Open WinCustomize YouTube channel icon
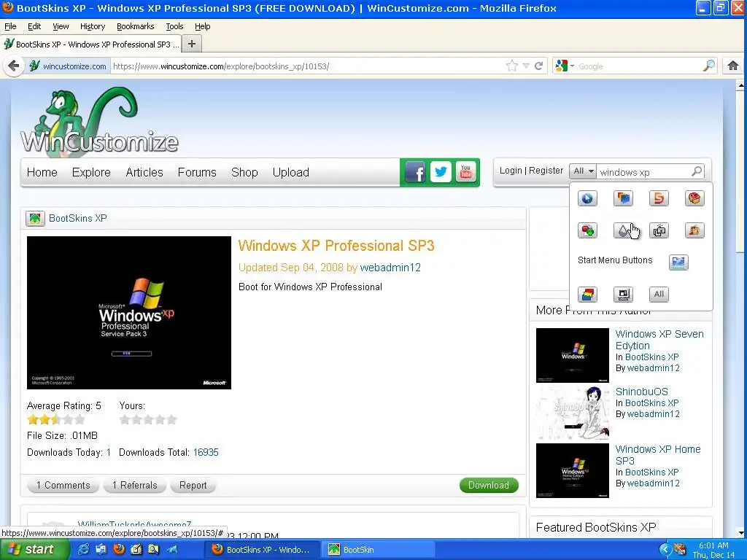This screenshot has width=747, height=560. click(x=466, y=172)
